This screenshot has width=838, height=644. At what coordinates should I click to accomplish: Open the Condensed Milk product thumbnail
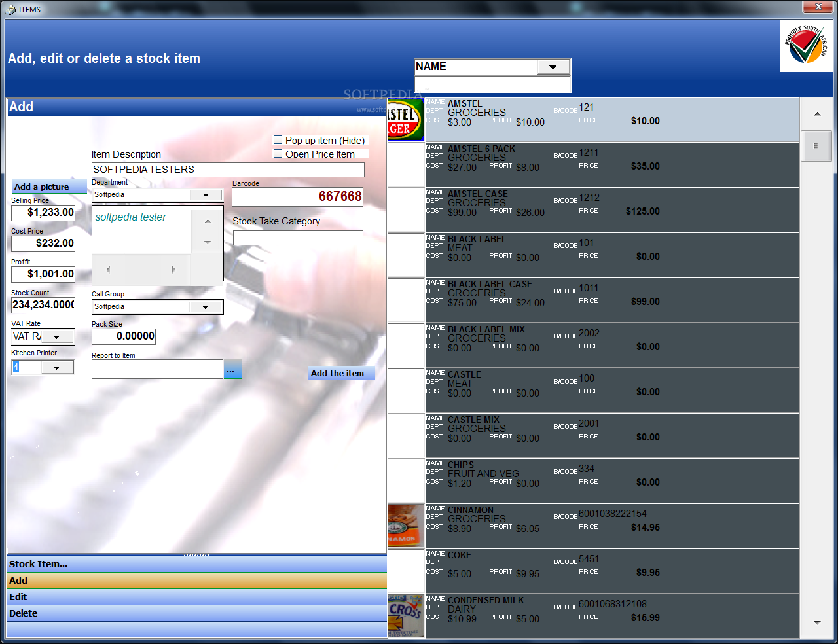pos(406,616)
